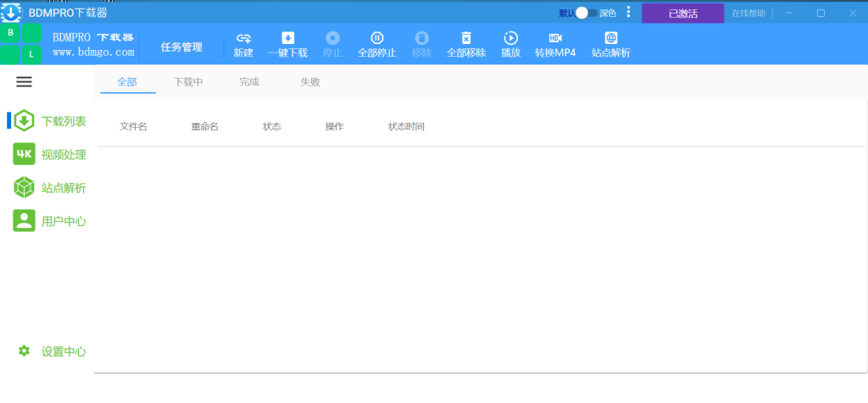Collapse sidebar with hamburger menu icon
Viewport: 868px width, 403px height.
[x=24, y=82]
